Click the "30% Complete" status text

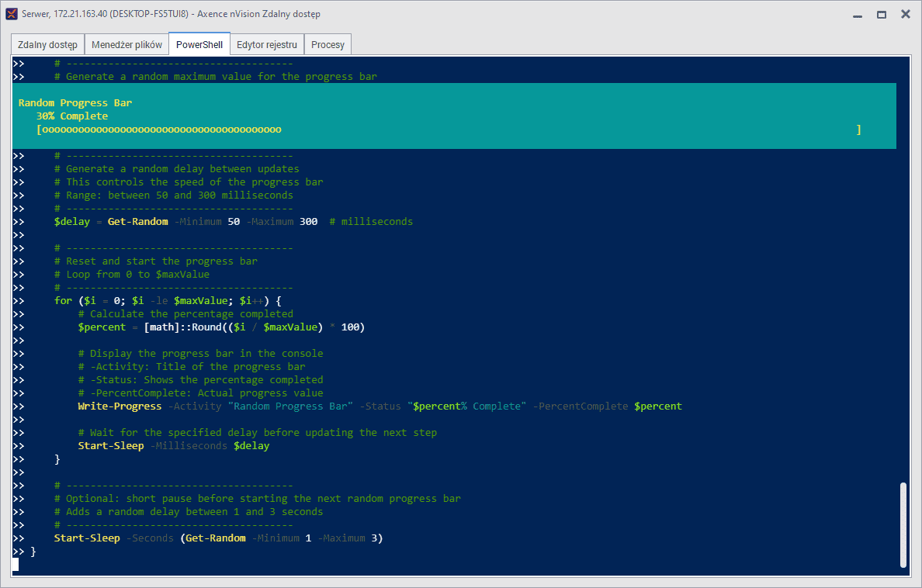(72, 116)
